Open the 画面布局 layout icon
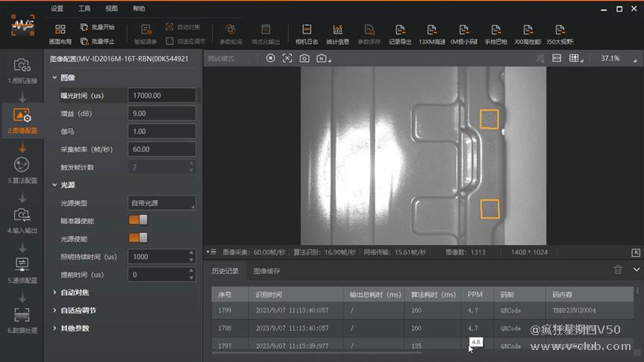The image size is (644, 362). [60, 34]
